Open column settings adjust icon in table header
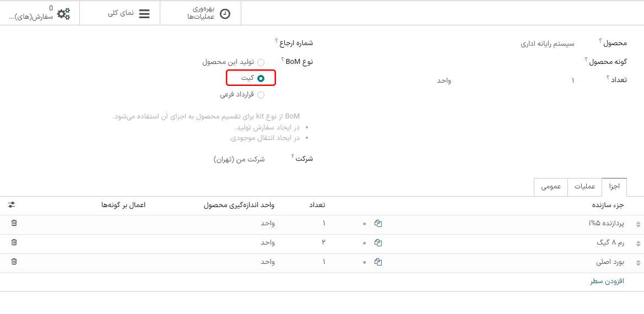 pyautogui.click(x=12, y=205)
